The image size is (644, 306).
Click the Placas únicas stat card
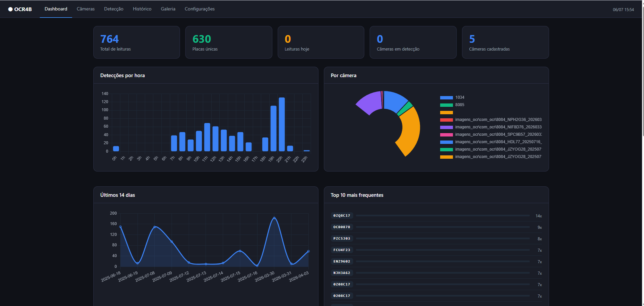tap(229, 42)
